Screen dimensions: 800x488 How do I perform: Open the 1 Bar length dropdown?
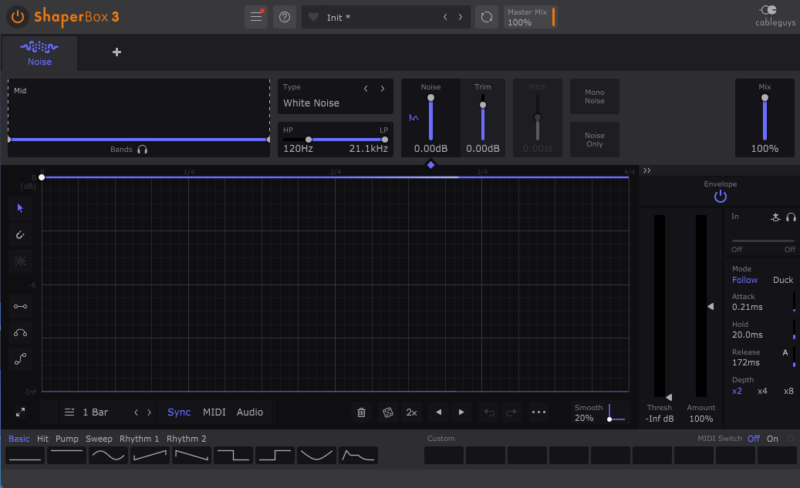[x=95, y=412]
